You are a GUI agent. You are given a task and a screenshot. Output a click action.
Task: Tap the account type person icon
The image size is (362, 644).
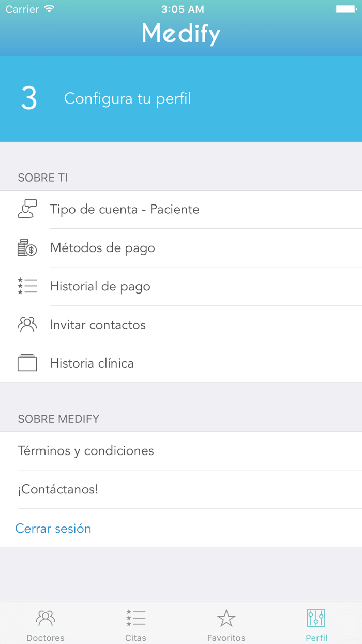(x=27, y=209)
